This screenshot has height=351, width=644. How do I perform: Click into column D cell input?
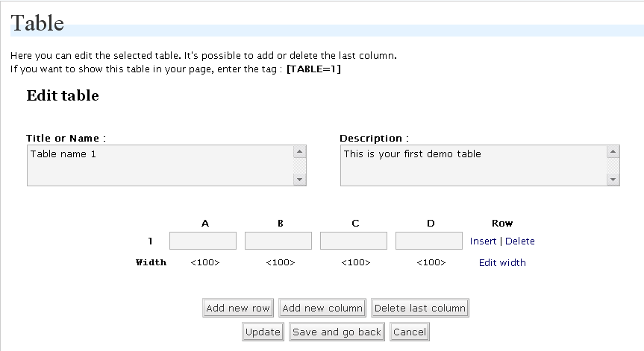tap(429, 241)
